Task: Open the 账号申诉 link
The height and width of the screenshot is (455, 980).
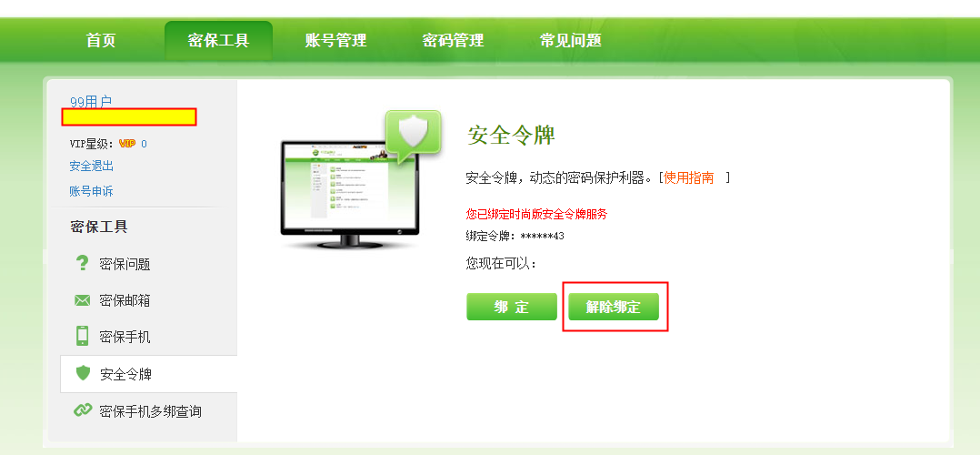Action: point(91,191)
